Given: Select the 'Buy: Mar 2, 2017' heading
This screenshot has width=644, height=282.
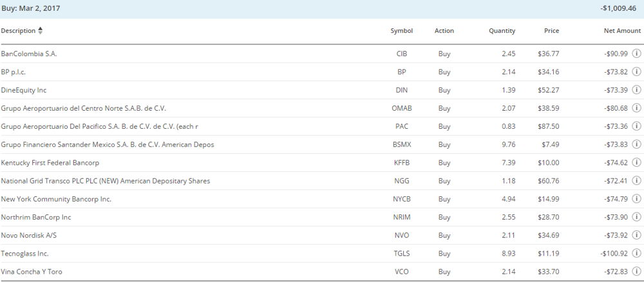Looking at the screenshot, I should 31,8.
